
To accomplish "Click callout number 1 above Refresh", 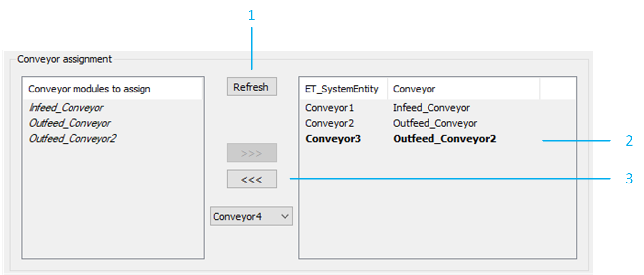I will 251,16.
